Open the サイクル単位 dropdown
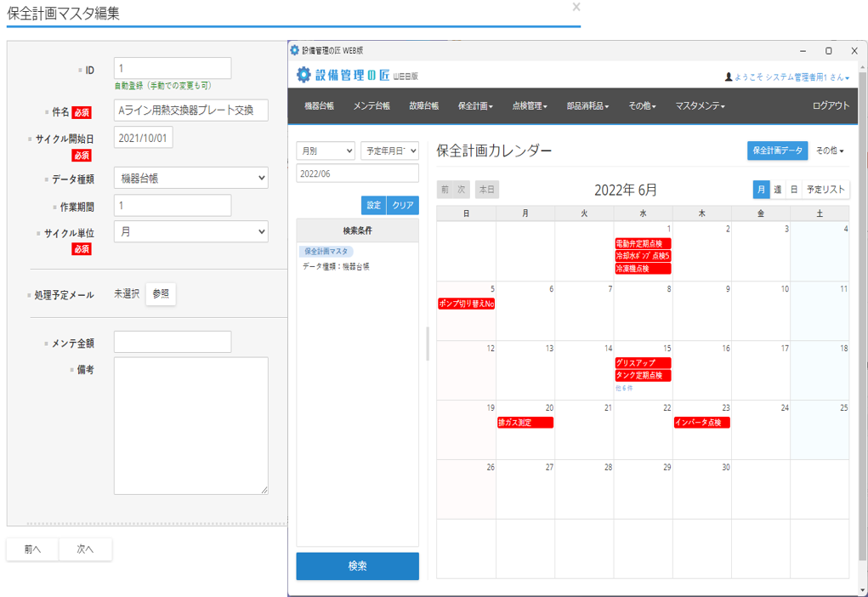868x597 pixels. click(x=190, y=231)
